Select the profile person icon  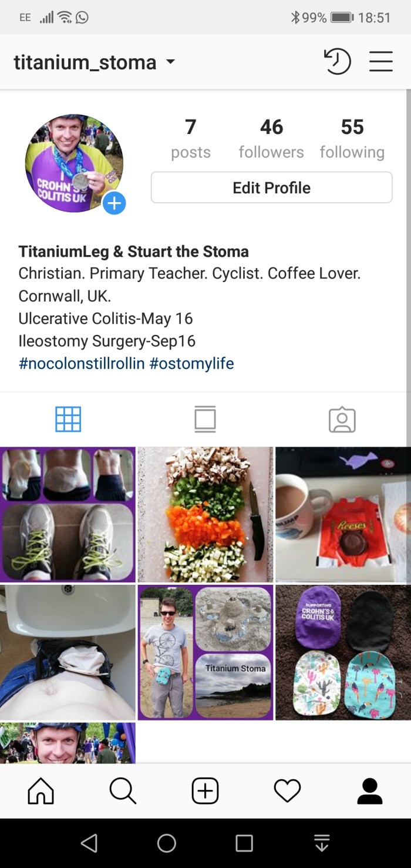[370, 790]
